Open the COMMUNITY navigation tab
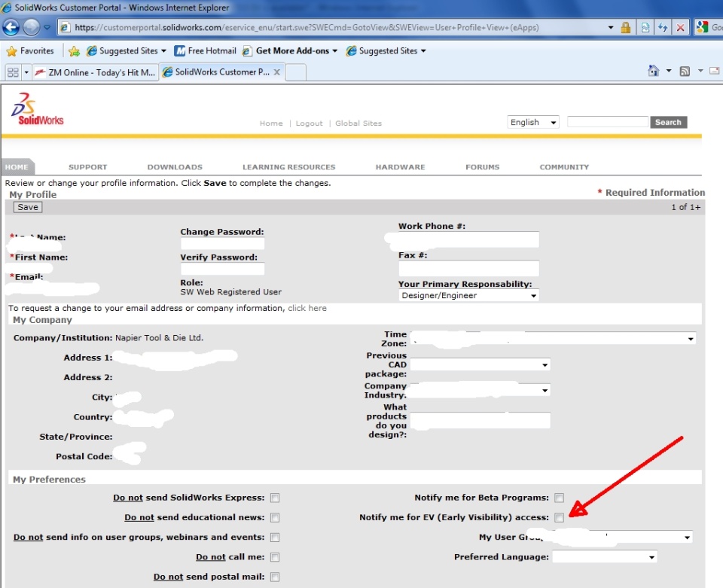The height and width of the screenshot is (588, 723). (x=564, y=167)
